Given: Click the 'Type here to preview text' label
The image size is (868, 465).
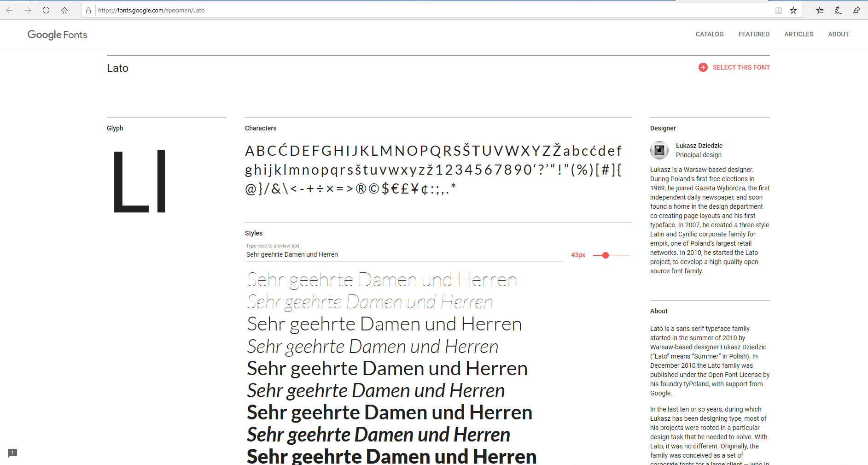Looking at the screenshot, I should coord(273,246).
